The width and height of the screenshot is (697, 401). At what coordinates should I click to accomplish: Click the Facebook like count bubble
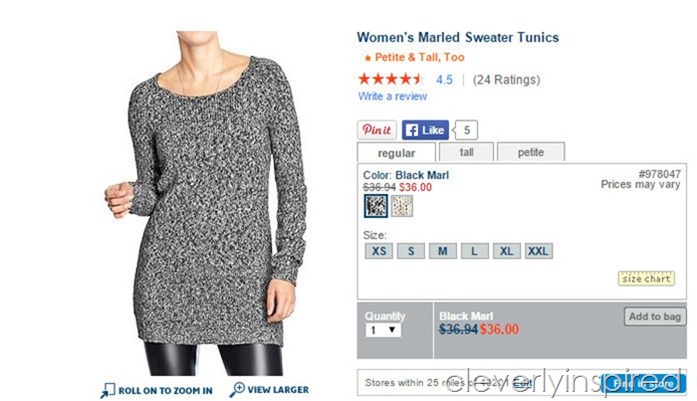(465, 130)
